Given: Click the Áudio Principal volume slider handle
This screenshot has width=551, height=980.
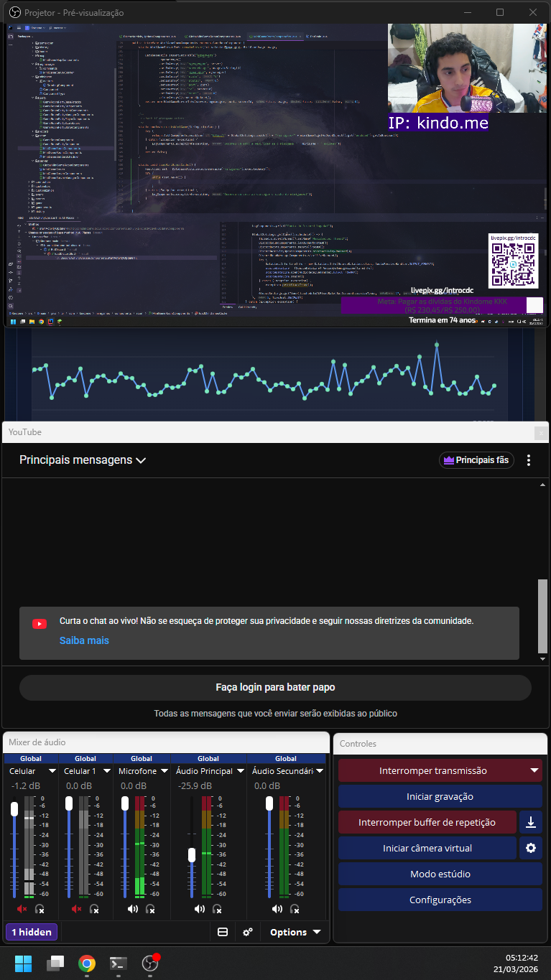Looking at the screenshot, I should click(191, 855).
